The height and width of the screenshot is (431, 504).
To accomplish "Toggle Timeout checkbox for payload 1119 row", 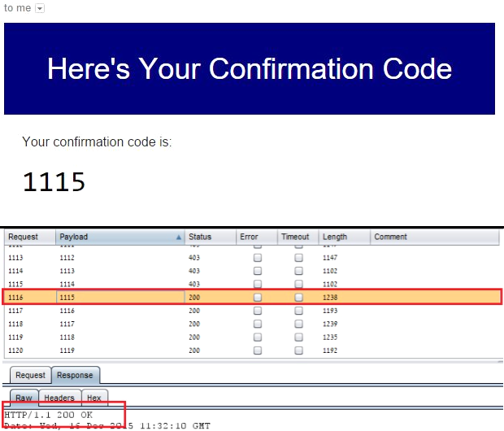I will coord(298,350).
